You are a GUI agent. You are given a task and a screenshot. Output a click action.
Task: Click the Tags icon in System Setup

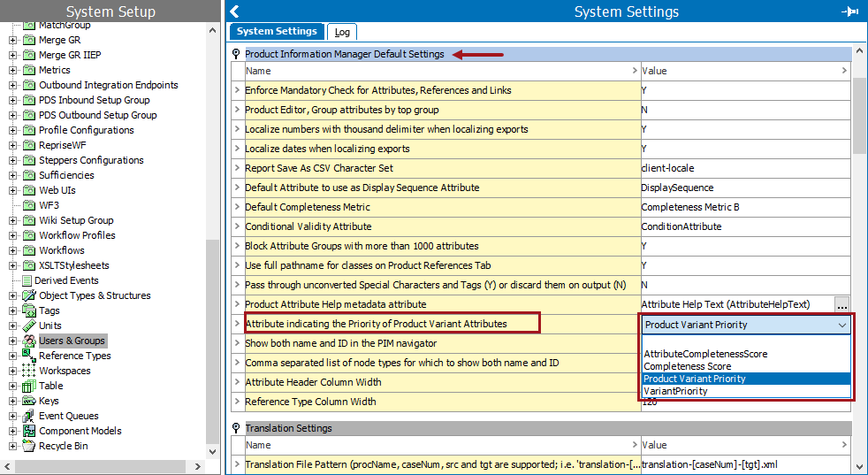[28, 310]
